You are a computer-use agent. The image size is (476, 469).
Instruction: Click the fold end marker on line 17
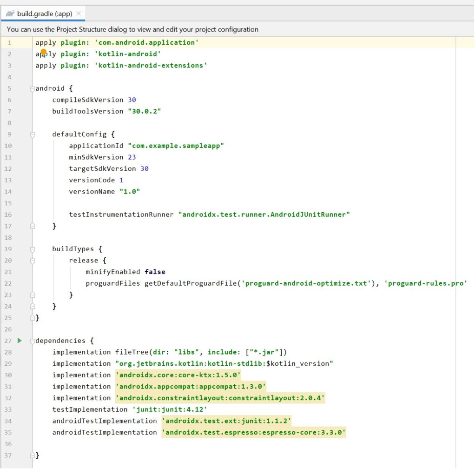pyautogui.click(x=33, y=226)
